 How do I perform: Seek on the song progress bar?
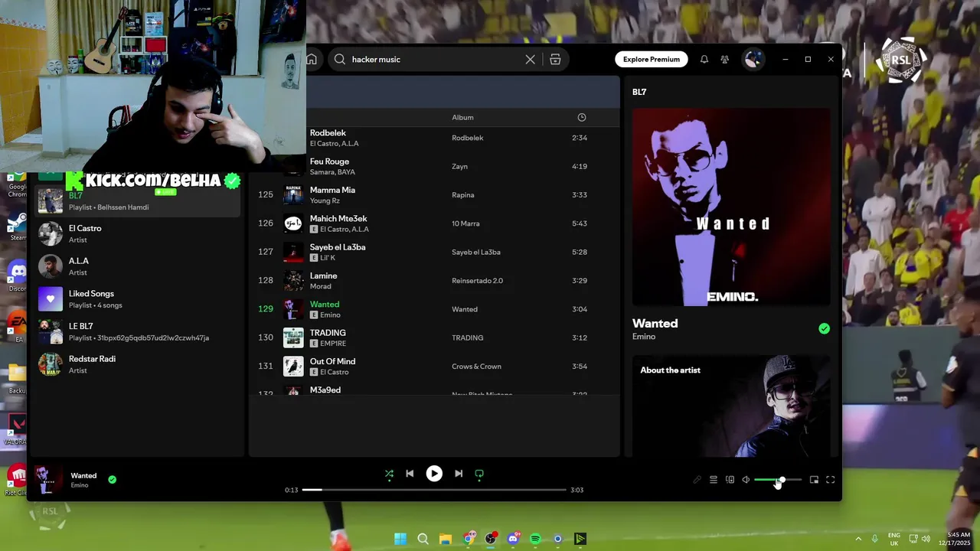pyautogui.click(x=434, y=490)
